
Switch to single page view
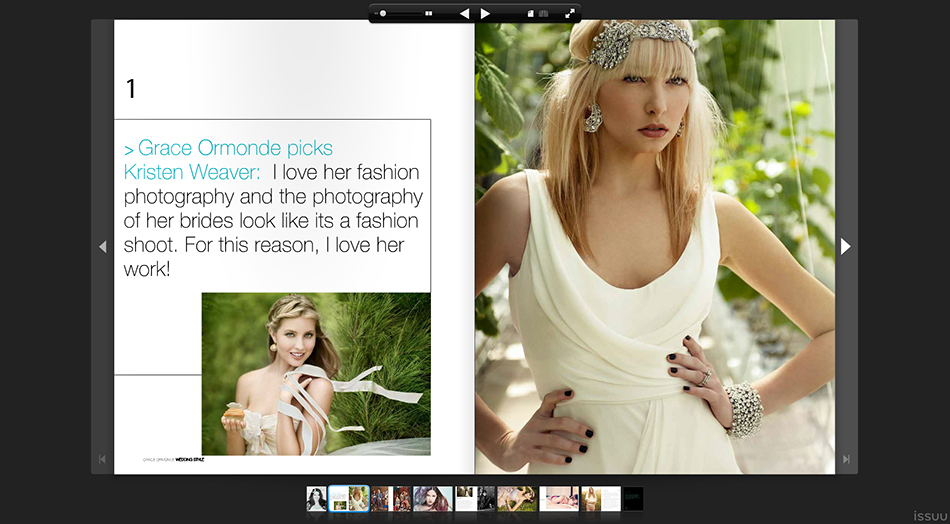531,14
